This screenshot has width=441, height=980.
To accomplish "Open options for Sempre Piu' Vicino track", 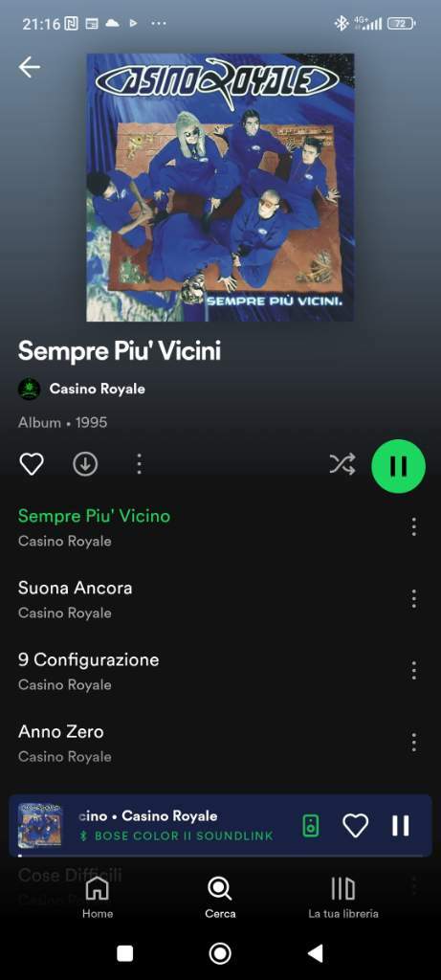I will [x=413, y=527].
